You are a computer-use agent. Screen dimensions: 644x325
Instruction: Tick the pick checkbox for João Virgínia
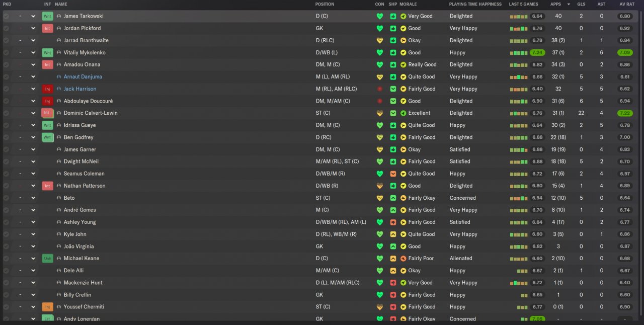(x=6, y=247)
